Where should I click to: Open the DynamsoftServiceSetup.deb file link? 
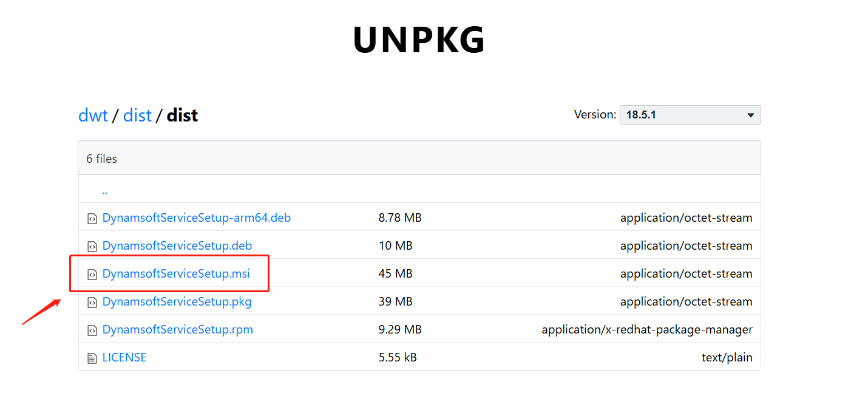point(177,245)
